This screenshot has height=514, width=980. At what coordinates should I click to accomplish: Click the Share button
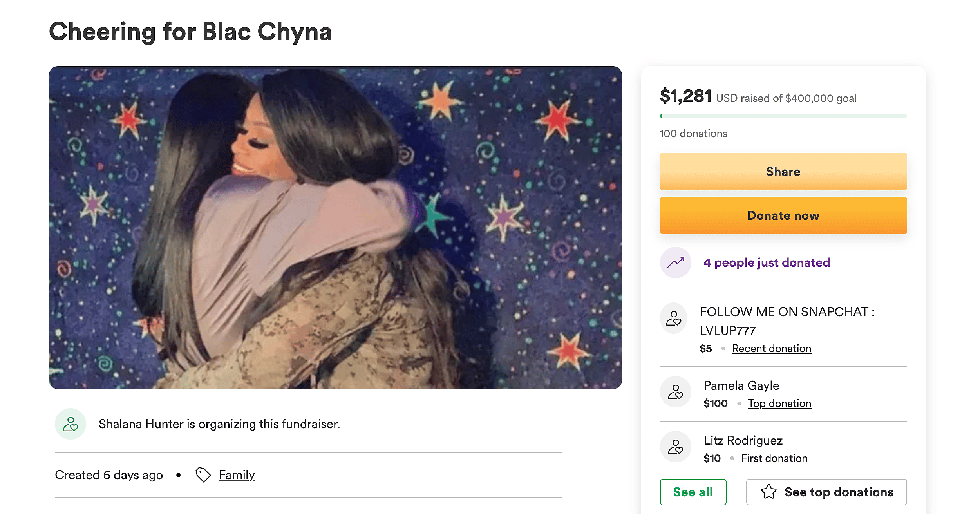[783, 171]
